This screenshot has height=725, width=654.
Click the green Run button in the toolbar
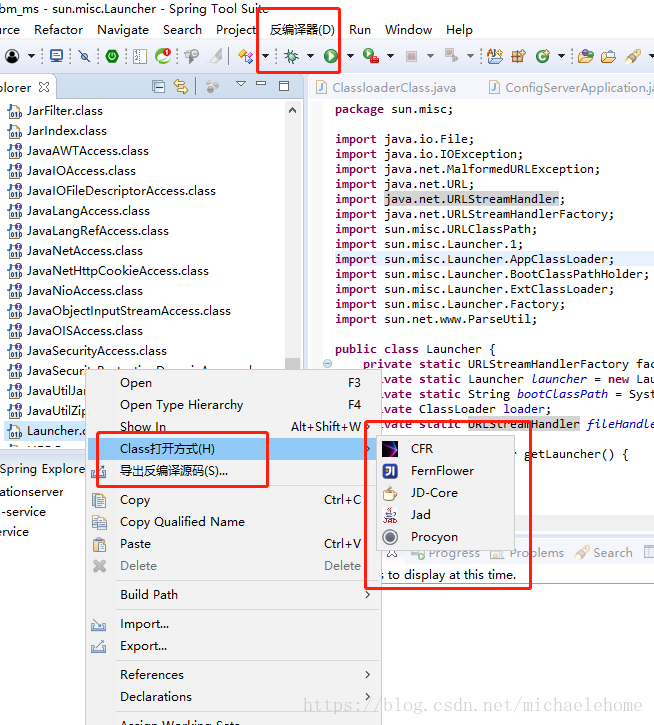[x=331, y=56]
